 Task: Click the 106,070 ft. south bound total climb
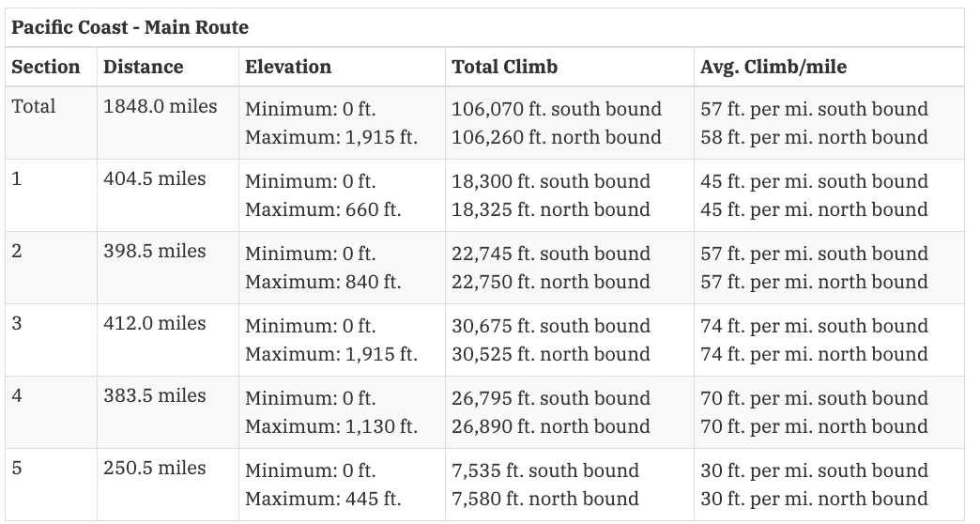(557, 109)
